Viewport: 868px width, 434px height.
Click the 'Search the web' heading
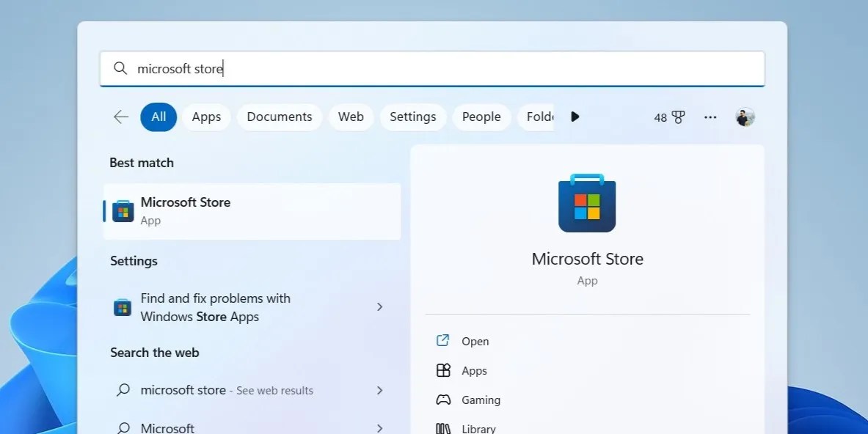coord(154,352)
